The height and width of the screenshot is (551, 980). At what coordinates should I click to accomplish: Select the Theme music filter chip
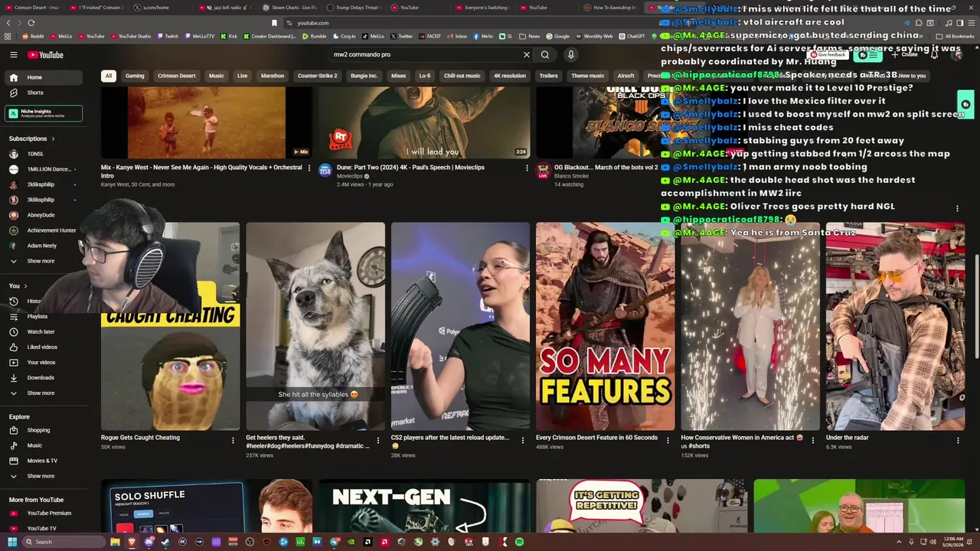[587, 76]
